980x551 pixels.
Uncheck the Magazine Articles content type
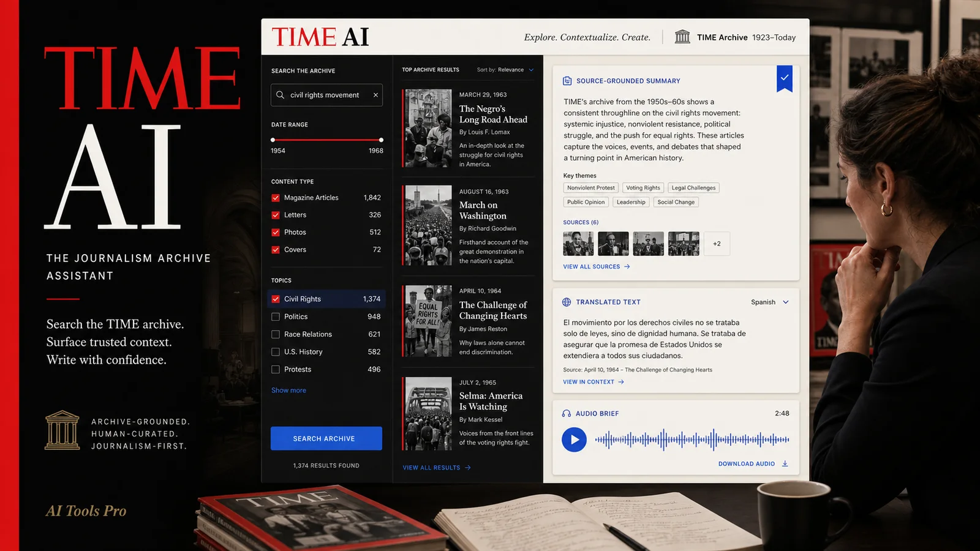pyautogui.click(x=276, y=198)
